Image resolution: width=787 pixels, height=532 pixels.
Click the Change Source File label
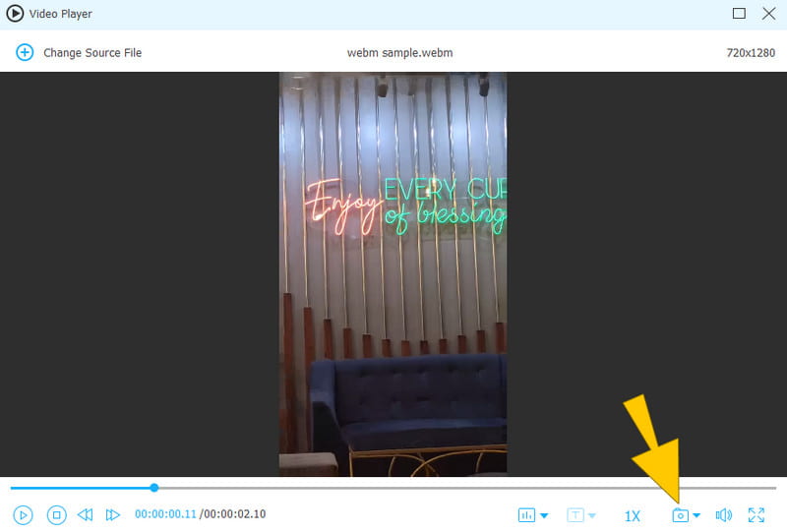point(92,52)
